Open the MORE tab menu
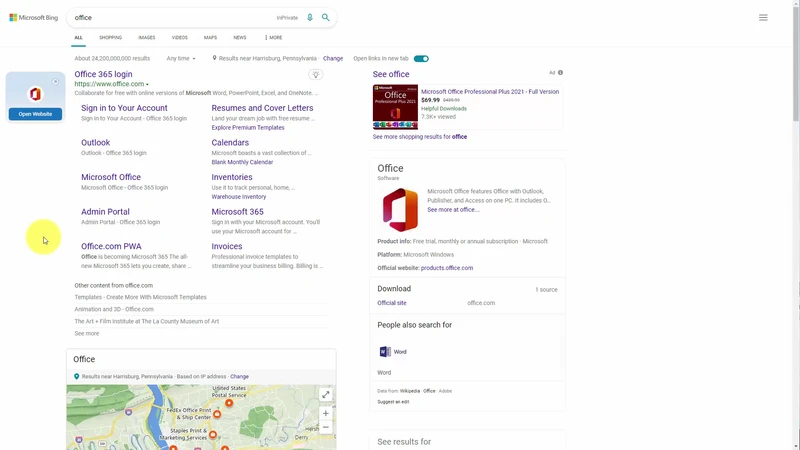This screenshot has width=800, height=450. (x=273, y=38)
